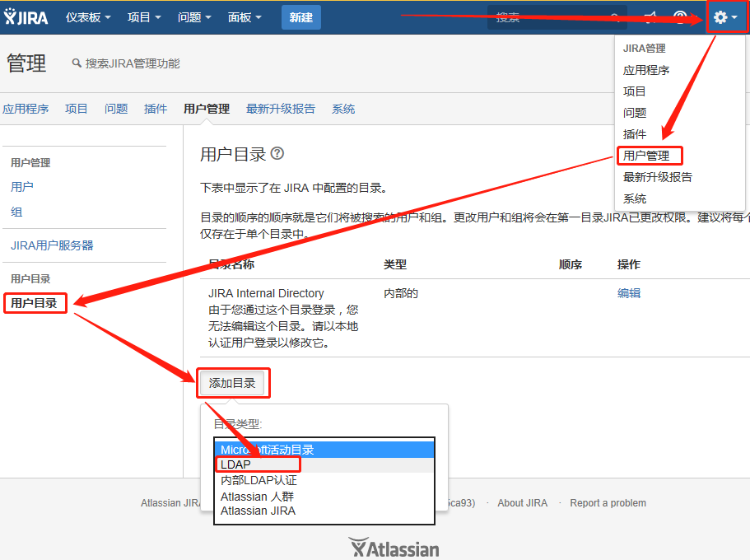Open the 项目 dropdown in the top navbar

[140, 16]
